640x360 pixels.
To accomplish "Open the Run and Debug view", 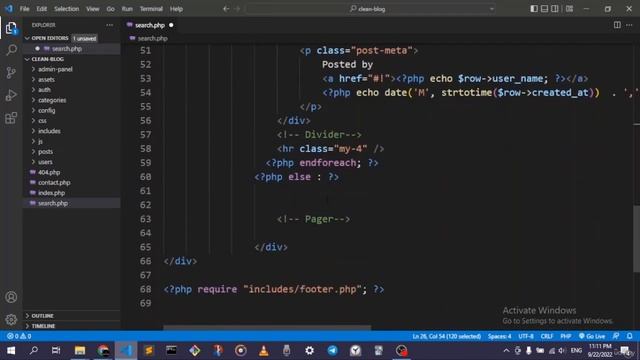I will 11,95.
